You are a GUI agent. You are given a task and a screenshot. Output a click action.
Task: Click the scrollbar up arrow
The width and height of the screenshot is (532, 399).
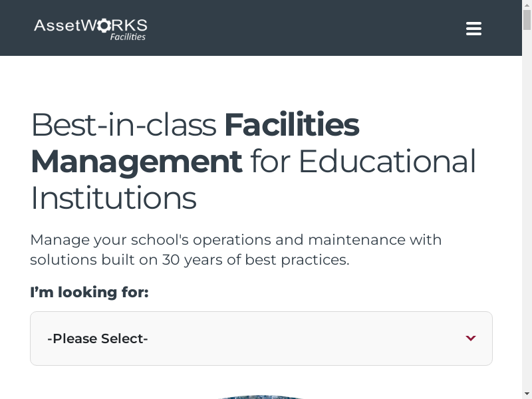[527, 5]
